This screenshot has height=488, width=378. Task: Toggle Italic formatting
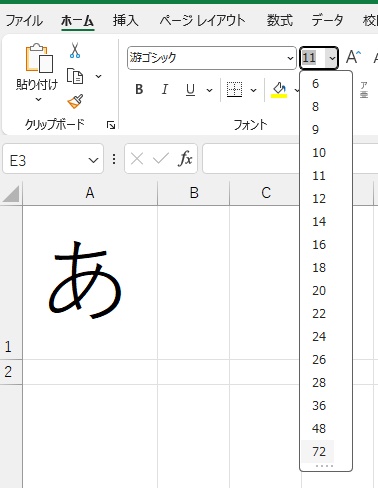tap(164, 89)
